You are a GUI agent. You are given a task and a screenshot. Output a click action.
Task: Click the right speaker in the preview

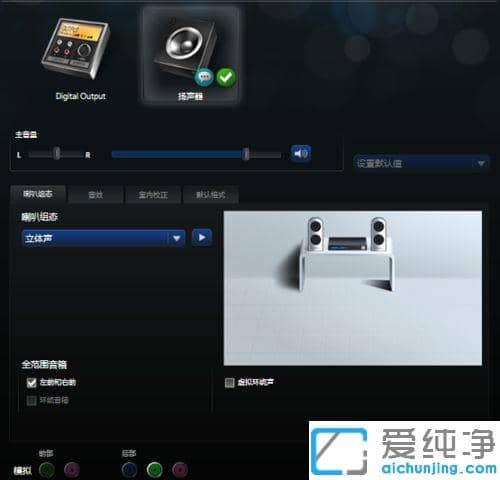tap(378, 234)
